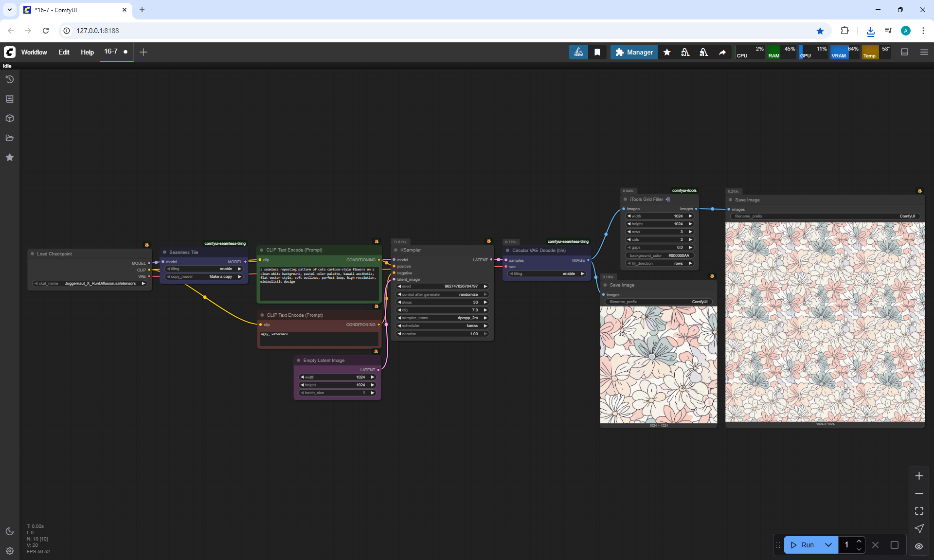Image resolution: width=934 pixels, height=560 pixels.
Task: Open the Edit menu
Action: tap(64, 52)
